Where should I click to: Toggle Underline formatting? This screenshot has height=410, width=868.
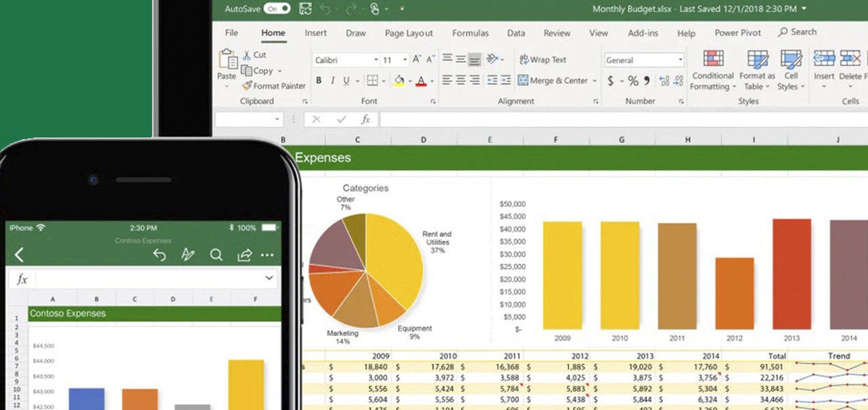click(347, 81)
